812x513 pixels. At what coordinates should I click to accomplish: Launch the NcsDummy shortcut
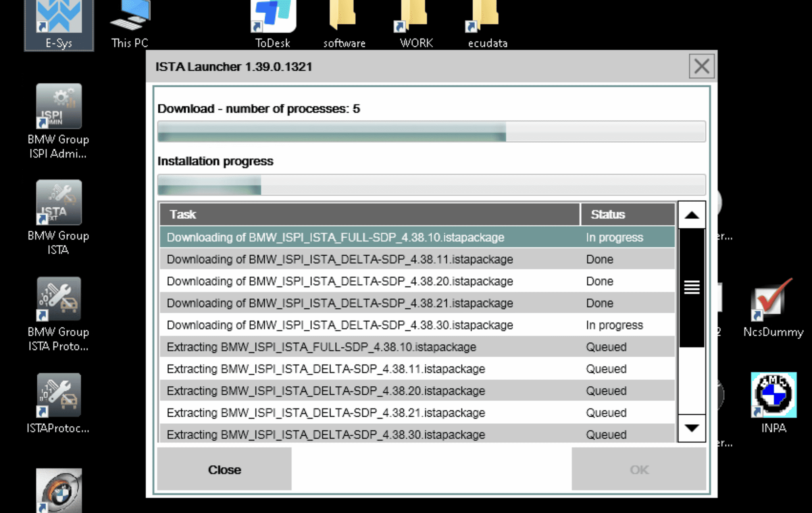click(774, 308)
